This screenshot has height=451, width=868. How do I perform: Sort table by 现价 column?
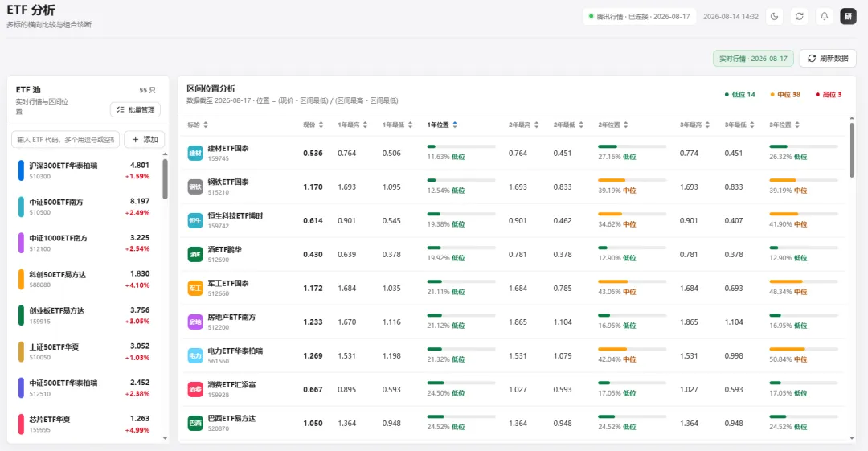click(313, 125)
